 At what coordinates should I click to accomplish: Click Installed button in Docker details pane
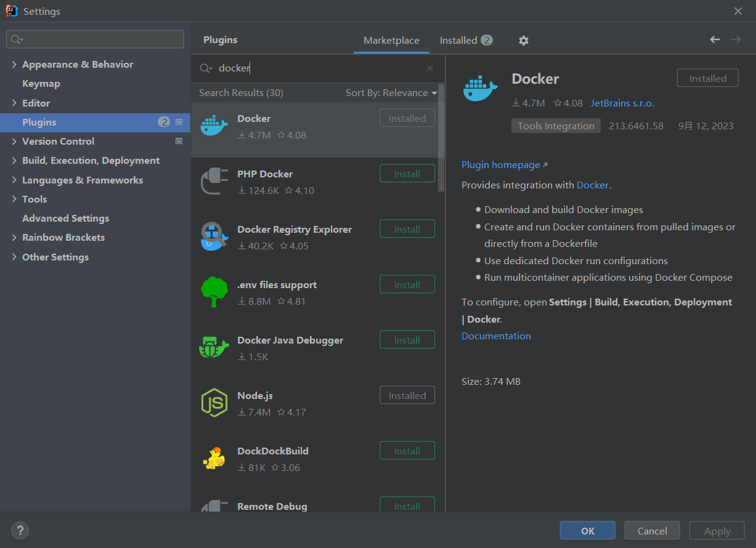click(x=707, y=78)
